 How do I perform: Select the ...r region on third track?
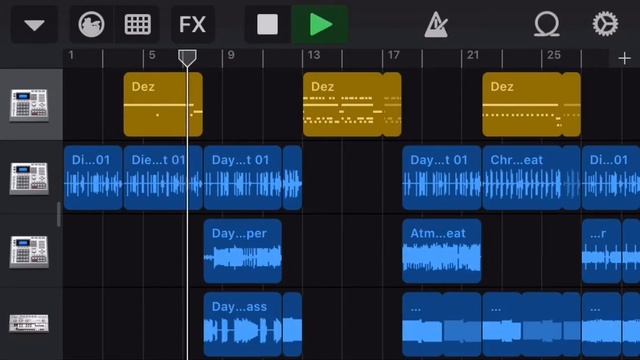(602, 251)
